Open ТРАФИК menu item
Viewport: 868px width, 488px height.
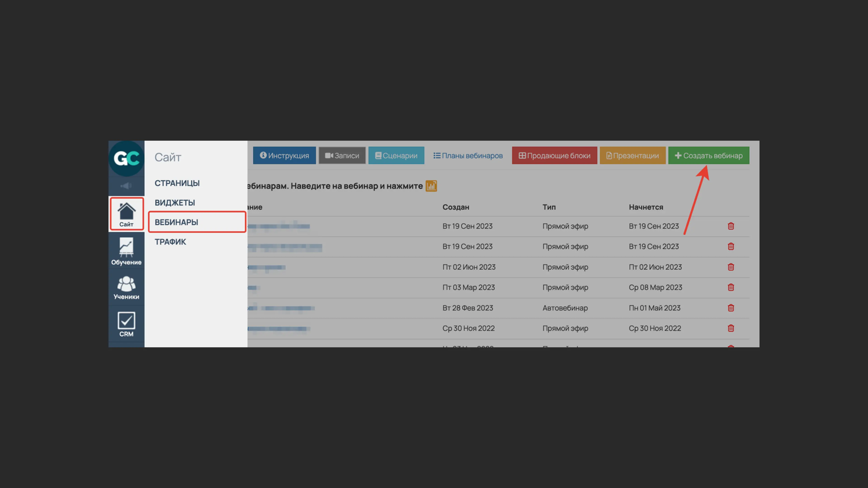click(x=170, y=242)
